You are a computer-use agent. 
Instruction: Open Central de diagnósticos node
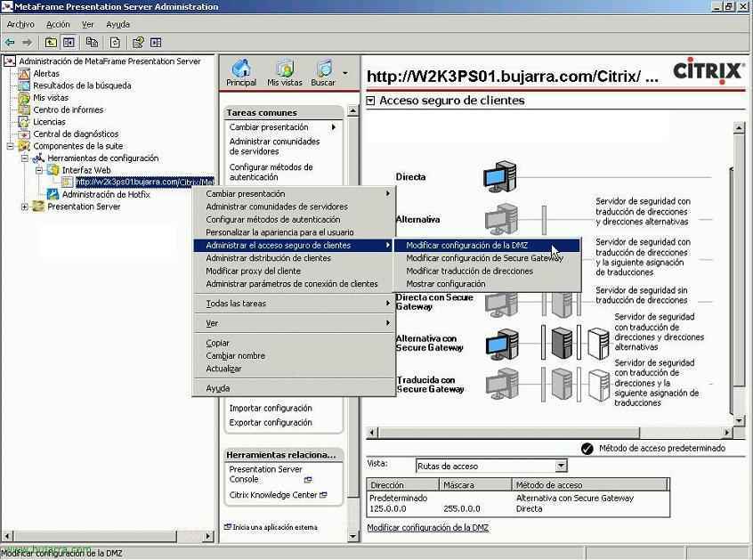(76, 134)
